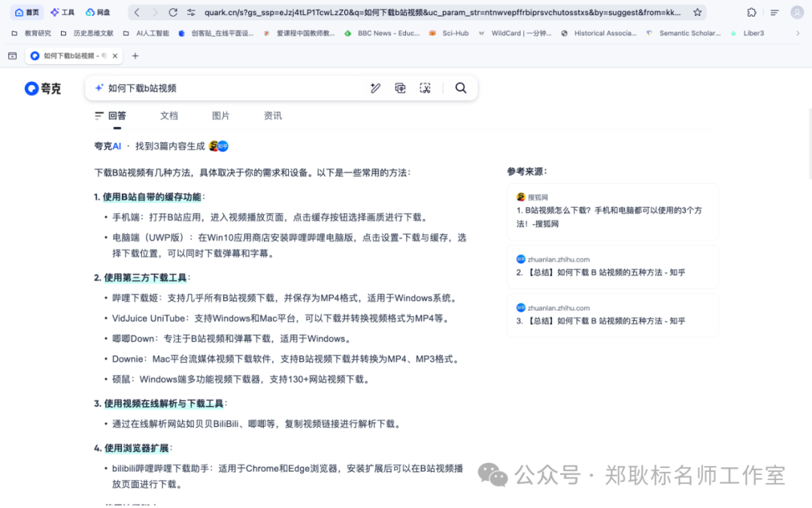Open the screenshot capture scissors icon

click(x=425, y=88)
